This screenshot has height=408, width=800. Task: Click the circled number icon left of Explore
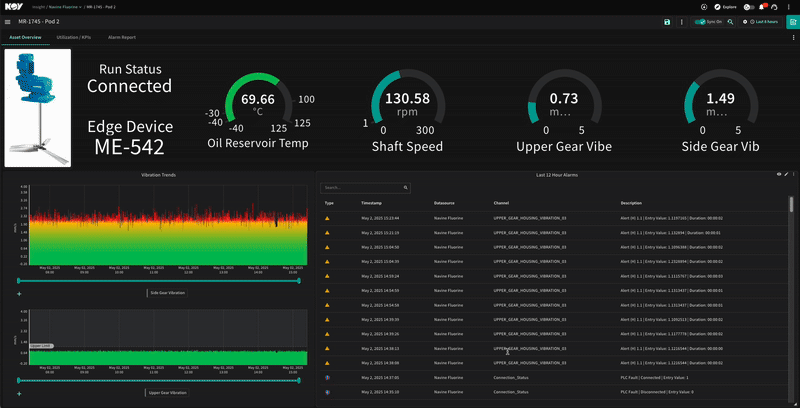(704, 7)
